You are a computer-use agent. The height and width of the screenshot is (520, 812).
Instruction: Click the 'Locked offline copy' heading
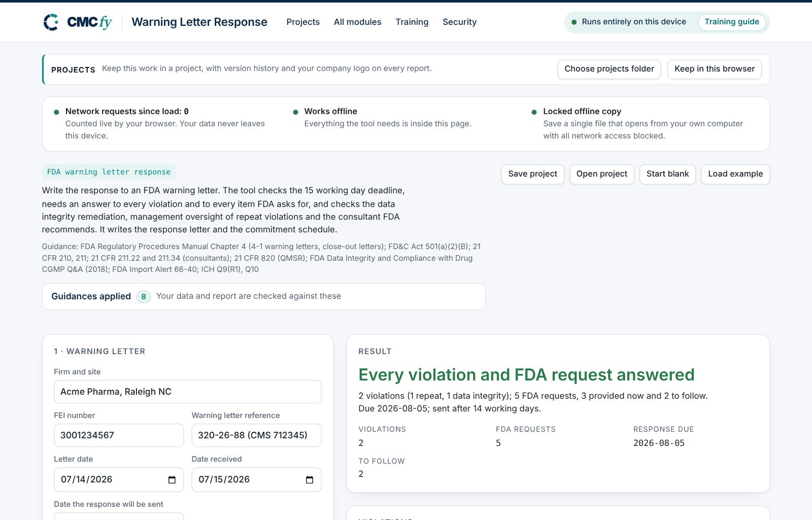tap(582, 111)
